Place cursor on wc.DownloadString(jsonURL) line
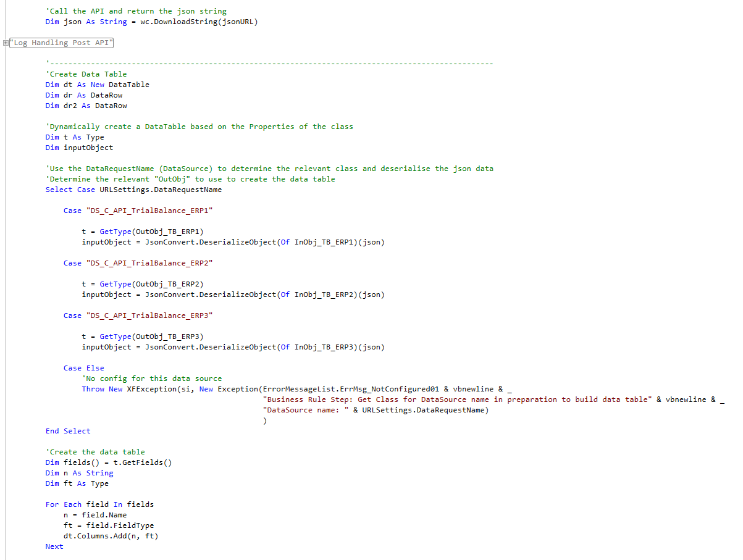 [x=152, y=22]
